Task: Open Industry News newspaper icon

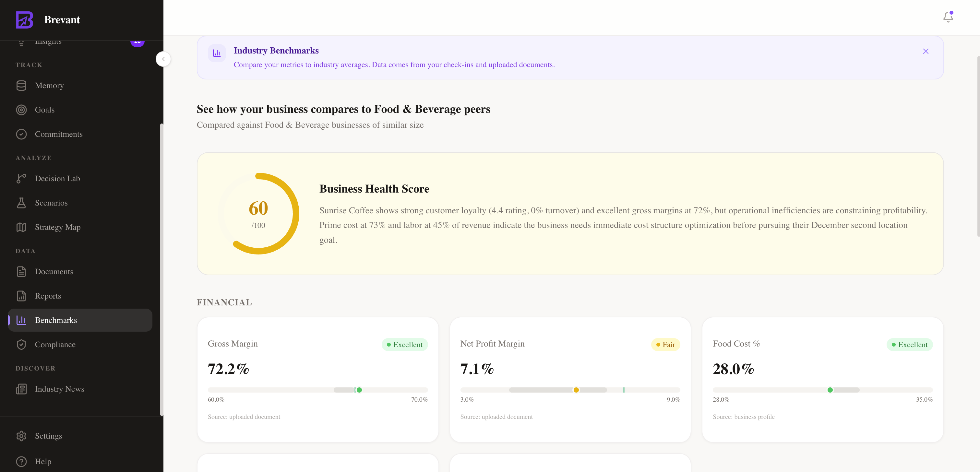Action: (21, 389)
